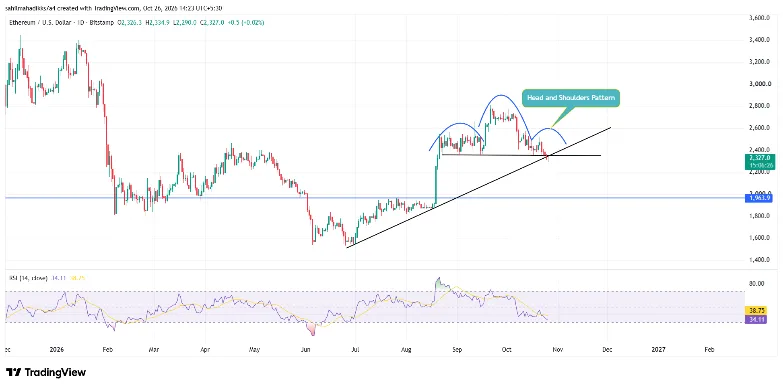Click the Oct label on time axis

[x=506, y=350]
